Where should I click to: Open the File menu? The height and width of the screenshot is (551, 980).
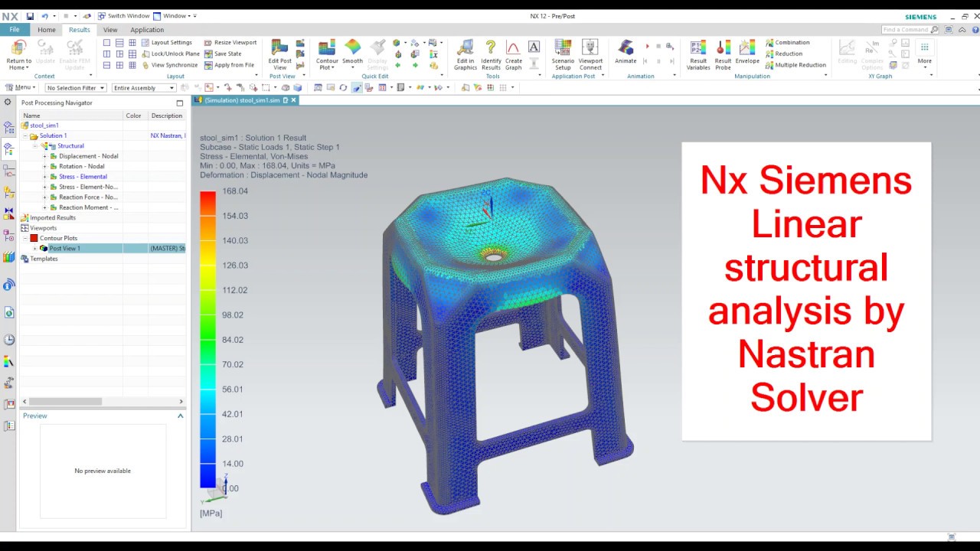[14, 29]
